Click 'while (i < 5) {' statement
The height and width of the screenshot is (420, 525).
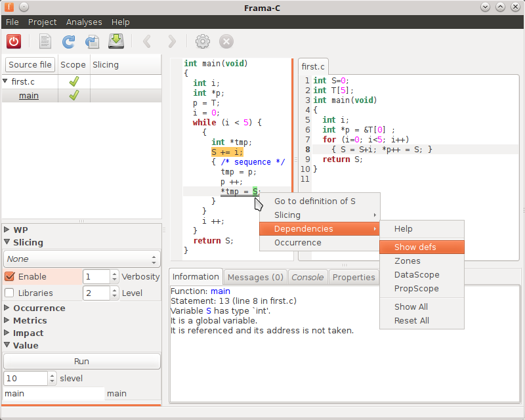227,123
